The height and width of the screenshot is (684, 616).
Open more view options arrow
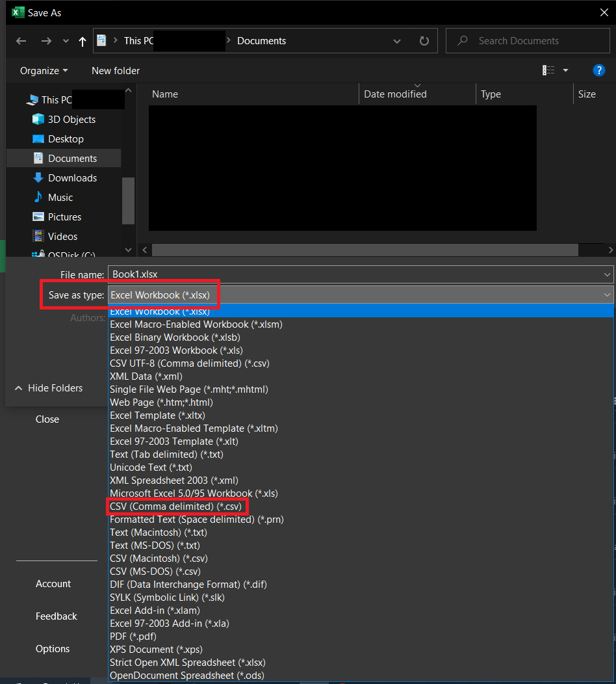[565, 70]
